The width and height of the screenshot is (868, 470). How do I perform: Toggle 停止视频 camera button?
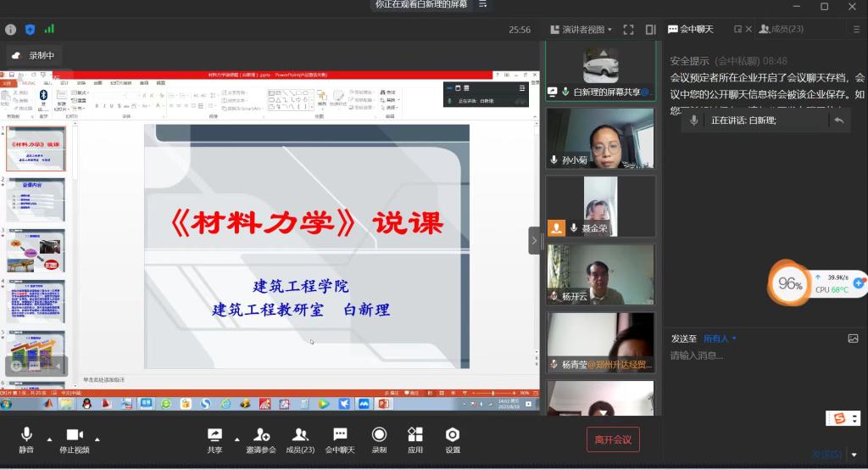(75, 439)
